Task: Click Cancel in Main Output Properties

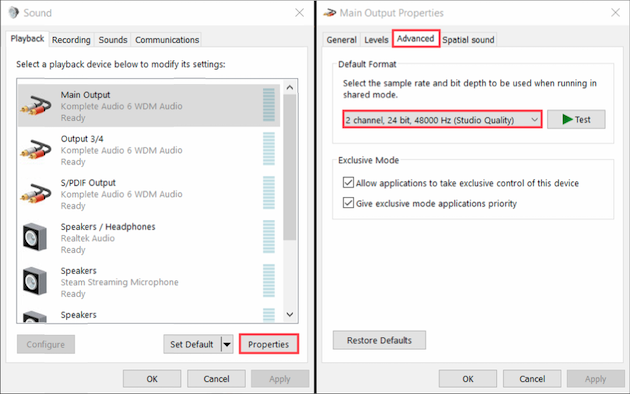Action: click(532, 379)
